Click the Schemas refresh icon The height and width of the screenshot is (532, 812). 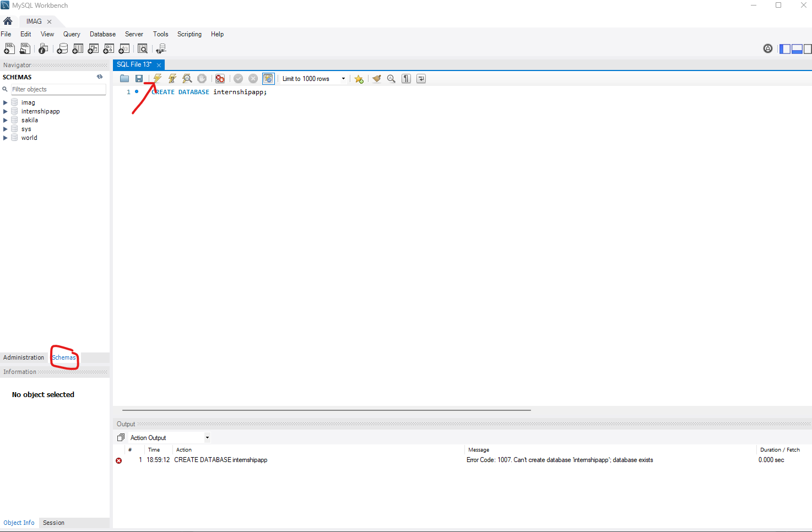(100, 77)
